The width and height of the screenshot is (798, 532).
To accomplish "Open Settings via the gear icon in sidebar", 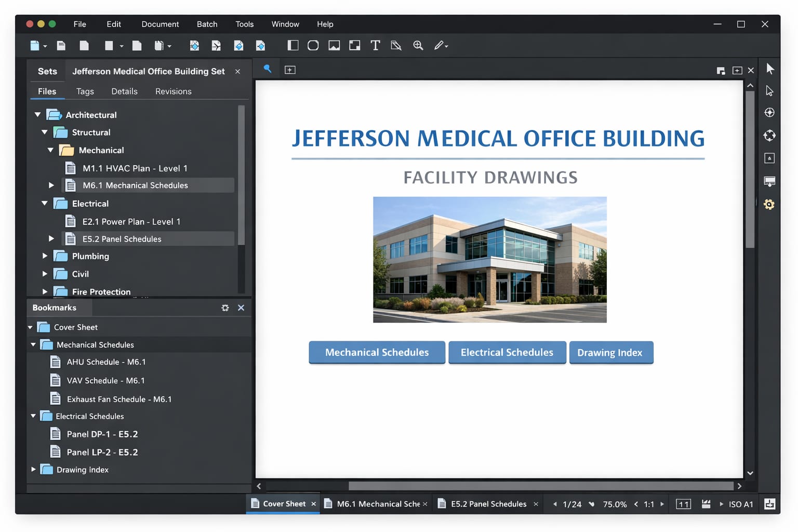I will (x=769, y=204).
